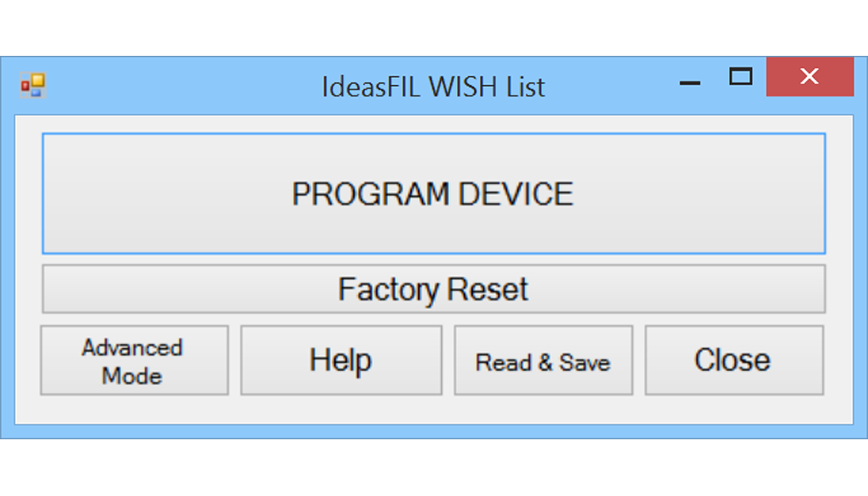
Task: Open the Help button
Action: pyautogui.click(x=341, y=360)
